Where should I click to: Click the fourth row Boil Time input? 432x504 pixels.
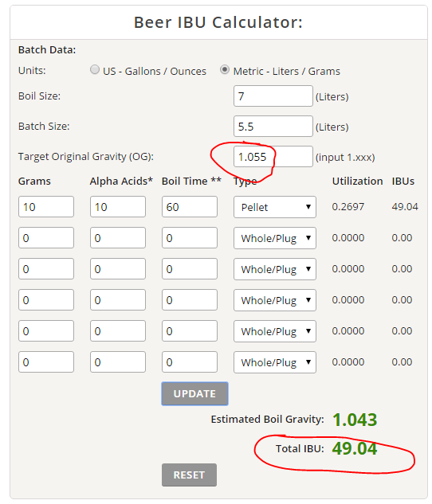click(190, 300)
